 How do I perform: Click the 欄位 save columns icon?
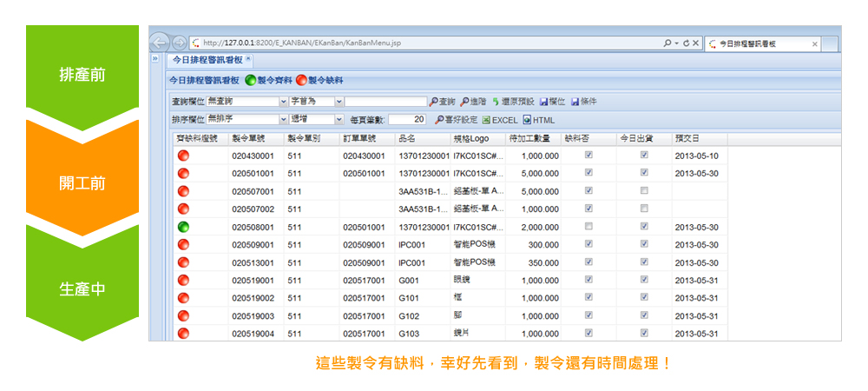click(x=544, y=102)
